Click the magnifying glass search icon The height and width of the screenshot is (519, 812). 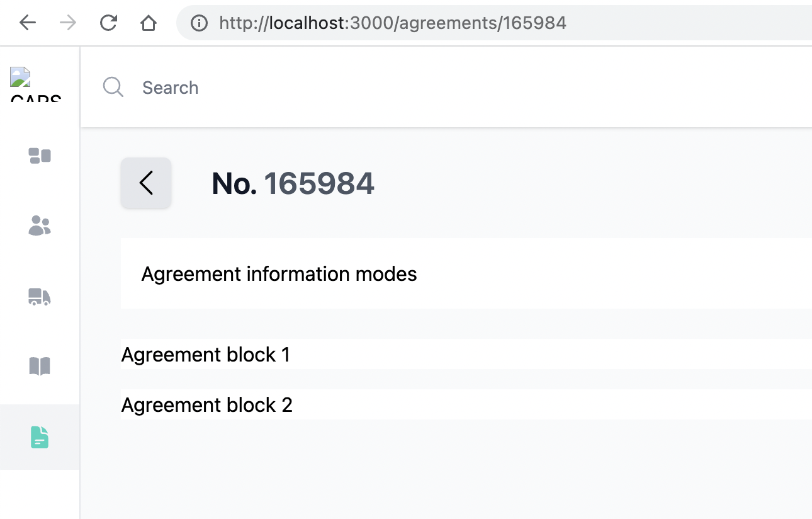point(113,88)
